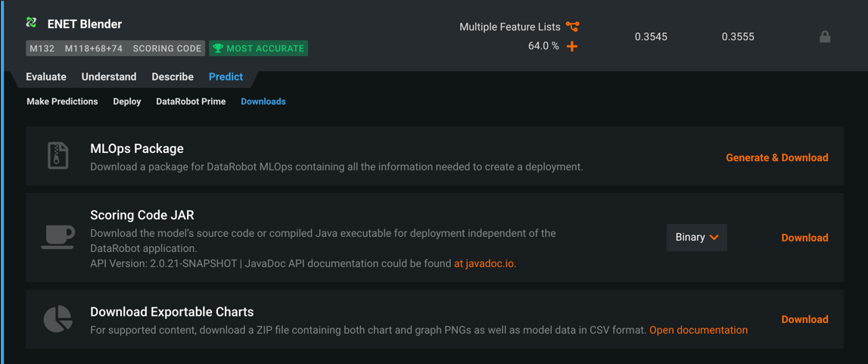
Task: Click the 0.3555 score value
Action: pyautogui.click(x=738, y=37)
